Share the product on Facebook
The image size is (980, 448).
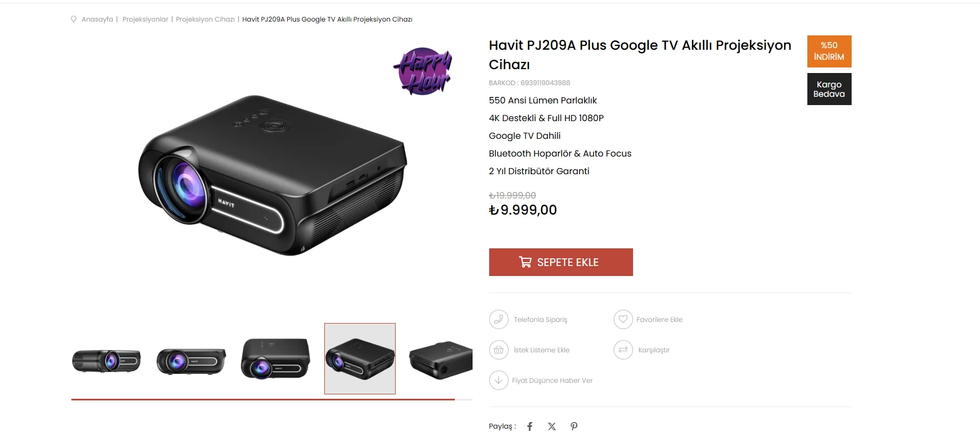click(x=530, y=426)
